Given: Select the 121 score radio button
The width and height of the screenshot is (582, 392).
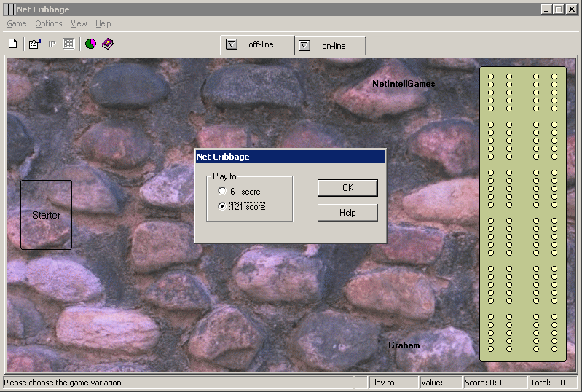Looking at the screenshot, I should (222, 206).
